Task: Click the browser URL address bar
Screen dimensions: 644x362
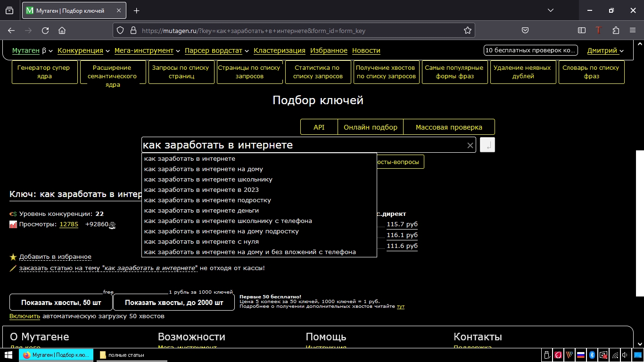Action: point(295,31)
